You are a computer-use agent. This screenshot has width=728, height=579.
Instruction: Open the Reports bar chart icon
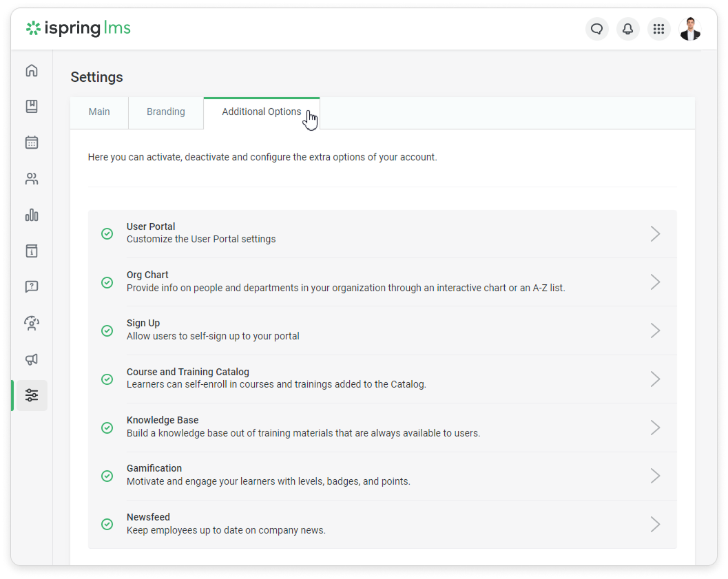point(32,215)
